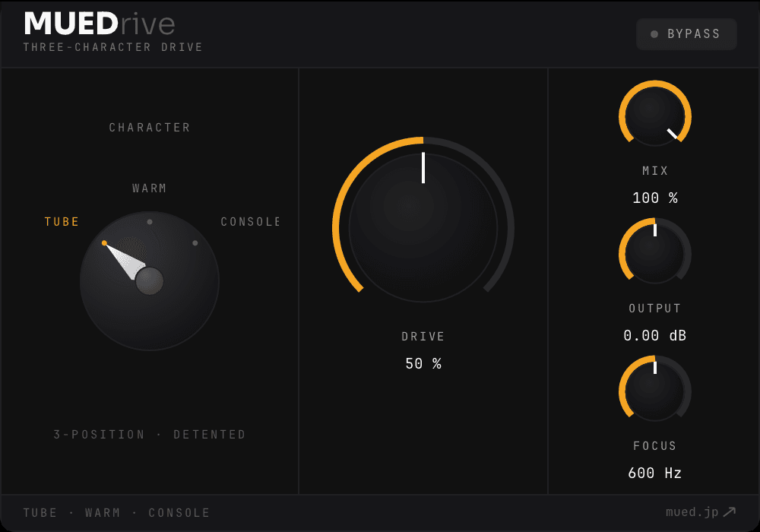Click the 600 Hz focus value
This screenshot has width=760, height=532.
655,473
